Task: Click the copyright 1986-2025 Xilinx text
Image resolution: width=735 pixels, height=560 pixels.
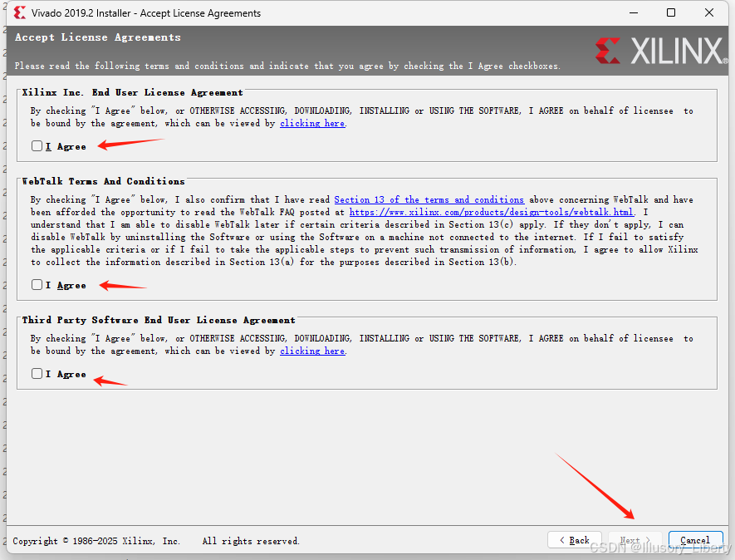Action: coord(96,541)
